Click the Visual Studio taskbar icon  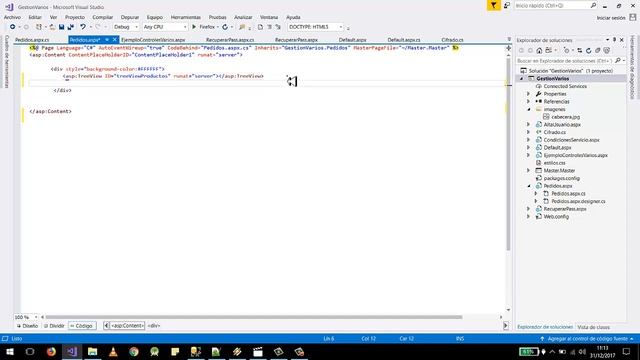(x=72, y=351)
